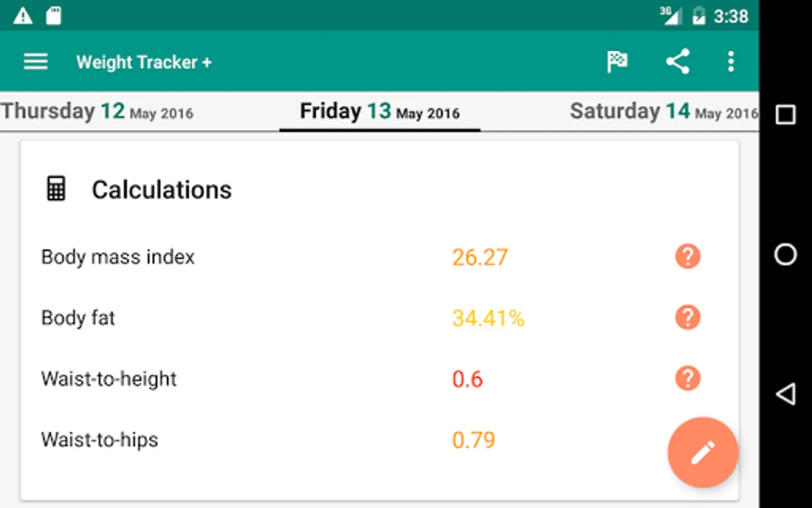Tap the Body mass index value 26.27

coord(480,257)
